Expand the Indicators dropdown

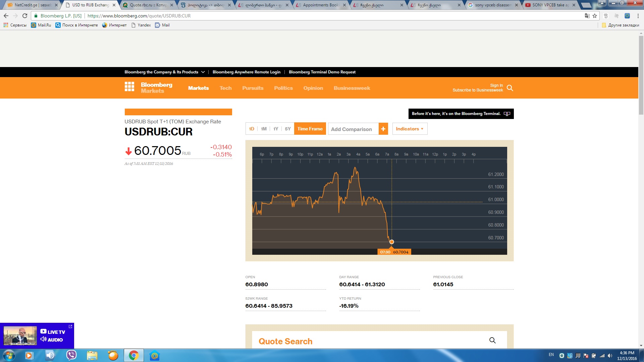tap(410, 129)
